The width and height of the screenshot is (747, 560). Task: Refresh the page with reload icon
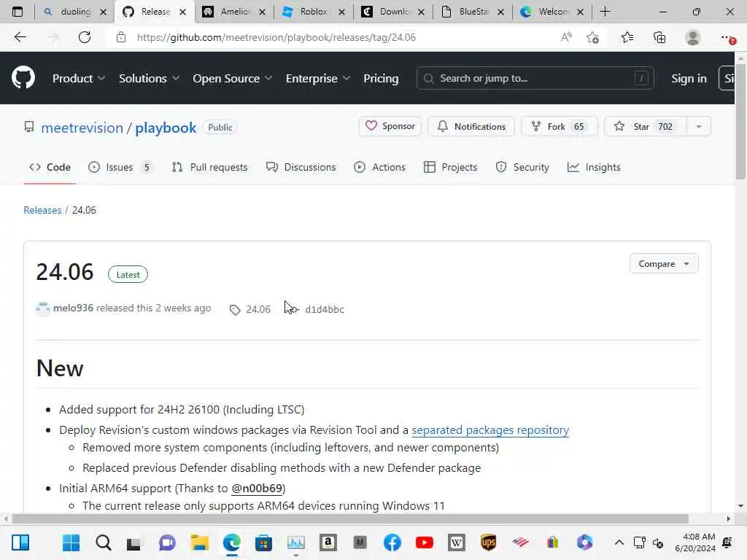tap(85, 37)
